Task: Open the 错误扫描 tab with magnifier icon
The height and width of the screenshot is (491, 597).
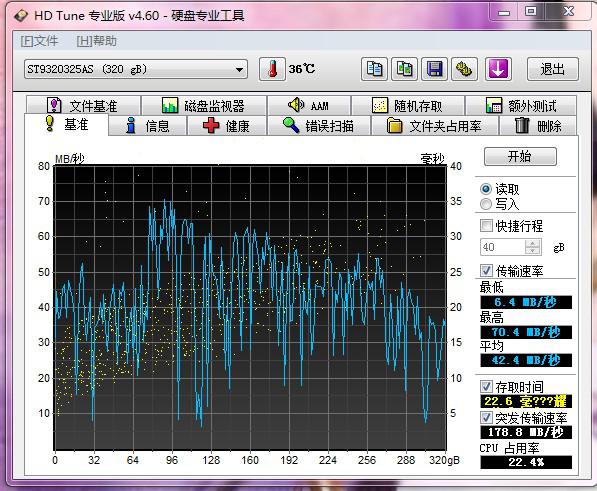Action: pos(319,126)
